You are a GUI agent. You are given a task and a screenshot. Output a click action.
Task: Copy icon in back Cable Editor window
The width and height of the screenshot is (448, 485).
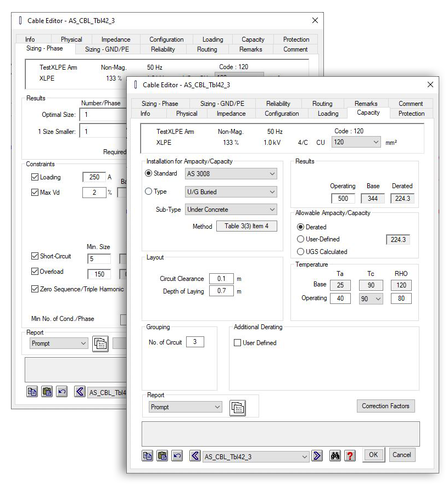[32, 392]
